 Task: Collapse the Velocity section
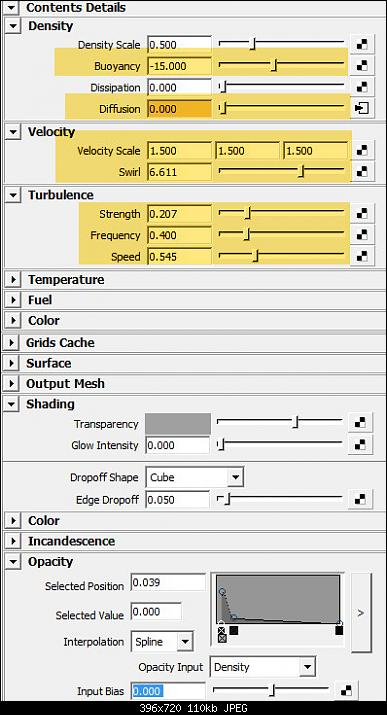[x=13, y=132]
